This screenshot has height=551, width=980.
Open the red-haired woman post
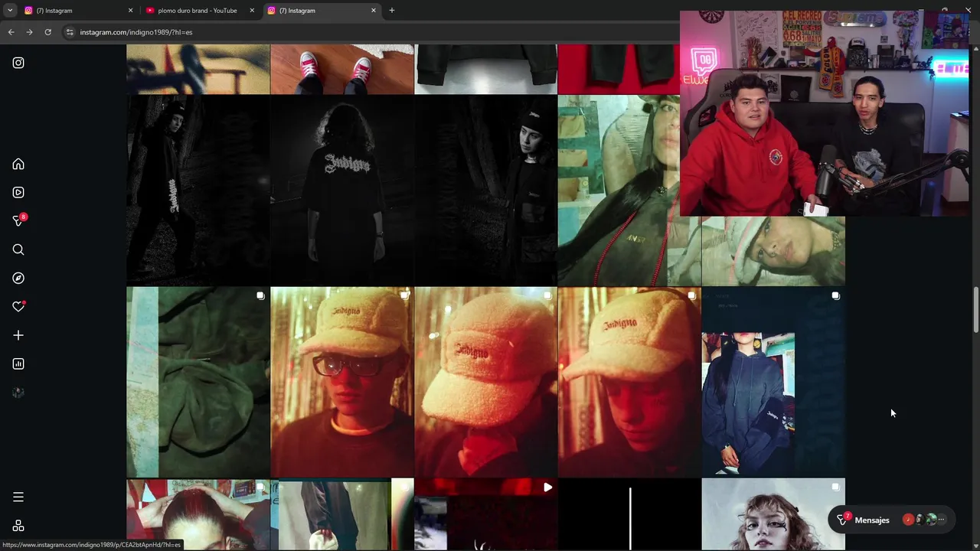point(198,514)
